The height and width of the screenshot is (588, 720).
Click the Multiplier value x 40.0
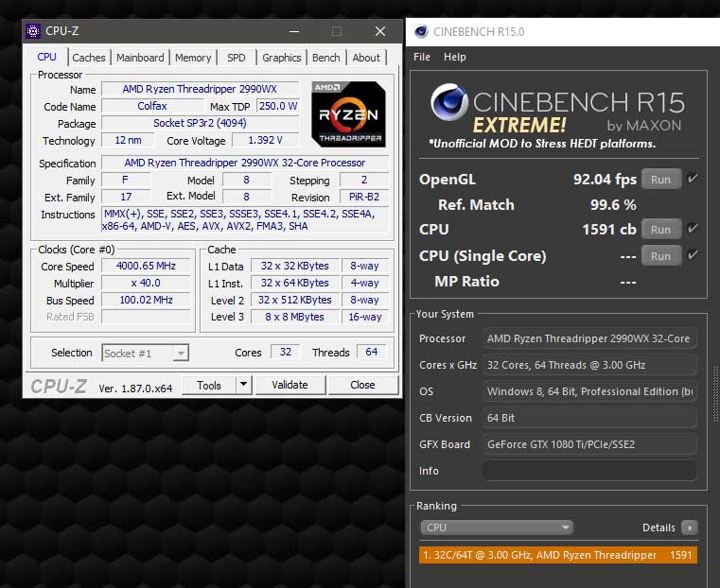[146, 283]
